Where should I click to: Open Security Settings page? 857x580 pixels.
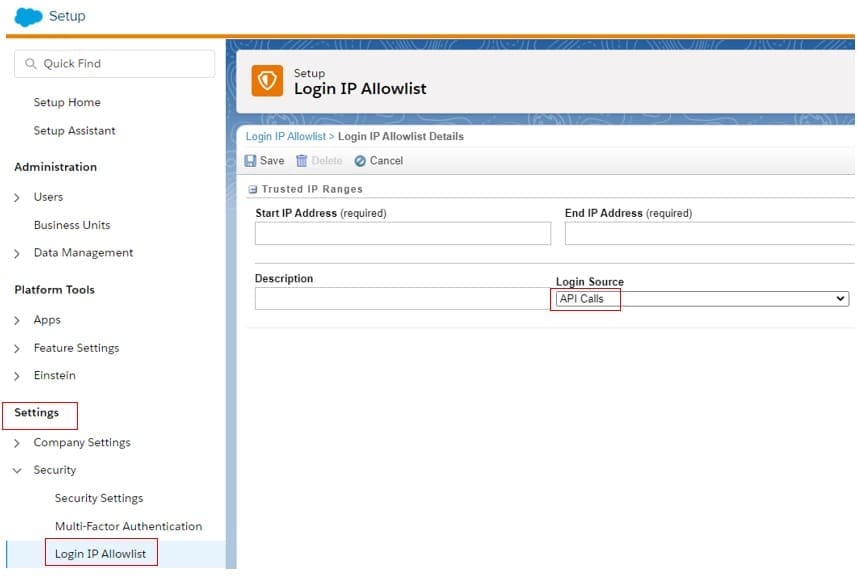click(x=99, y=498)
